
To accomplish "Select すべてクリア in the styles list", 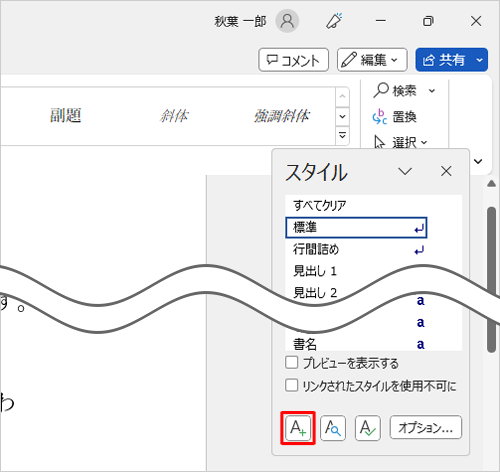I will pos(356,205).
